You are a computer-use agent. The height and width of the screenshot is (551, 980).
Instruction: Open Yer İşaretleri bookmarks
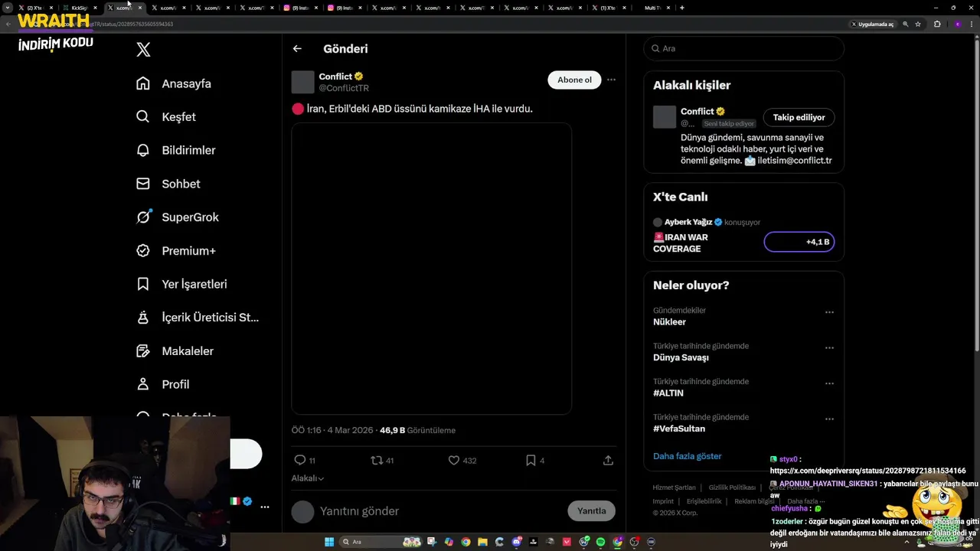point(181,284)
